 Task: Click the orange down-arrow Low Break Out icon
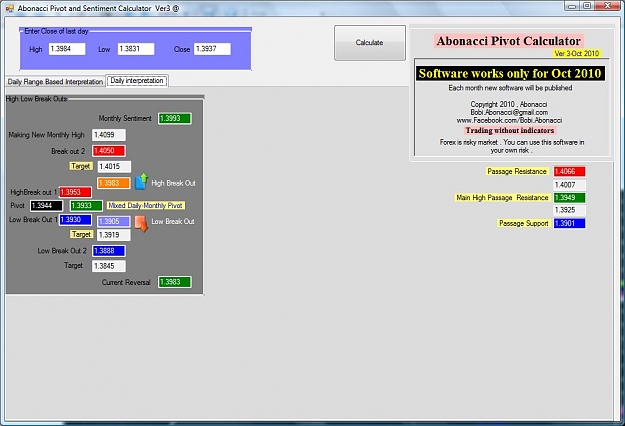tap(141, 224)
